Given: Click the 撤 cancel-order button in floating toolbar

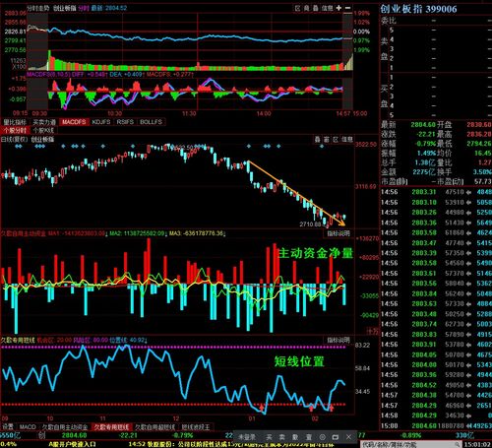Looking at the screenshot, I should coord(295,437).
